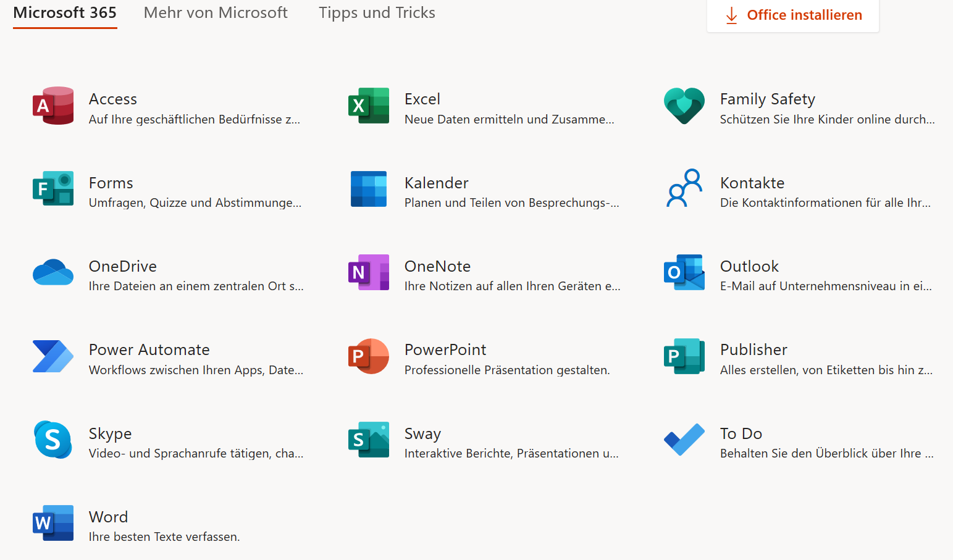Screen dimensions: 953x560
Task: Click the Family Safety title link
Action: coord(768,99)
